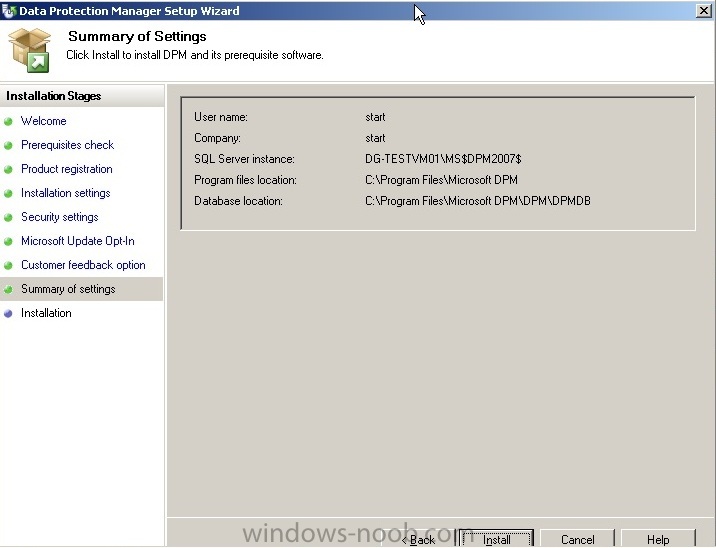Click the 'Summary of Settings' heading
Screen dimensions: 716x548
click(x=137, y=36)
